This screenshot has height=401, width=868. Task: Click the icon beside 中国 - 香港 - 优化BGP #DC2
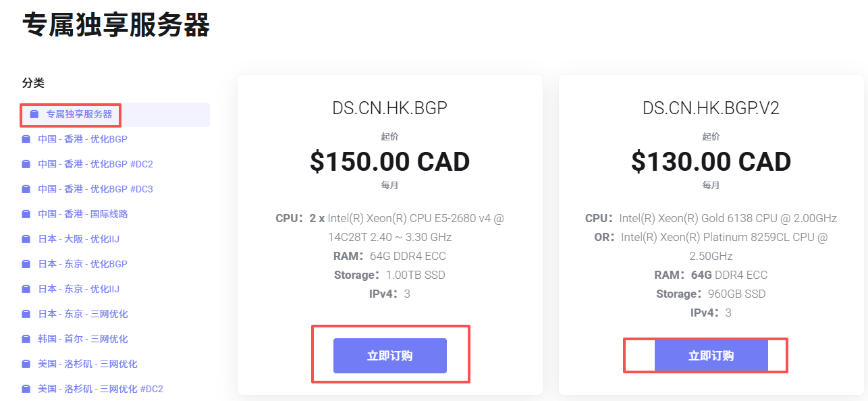pos(26,165)
